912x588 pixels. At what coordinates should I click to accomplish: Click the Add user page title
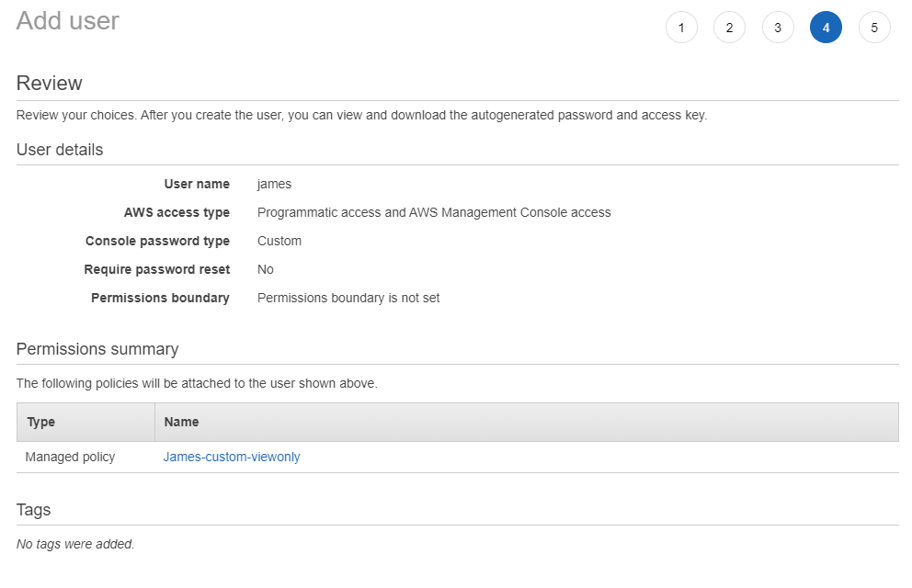[68, 21]
